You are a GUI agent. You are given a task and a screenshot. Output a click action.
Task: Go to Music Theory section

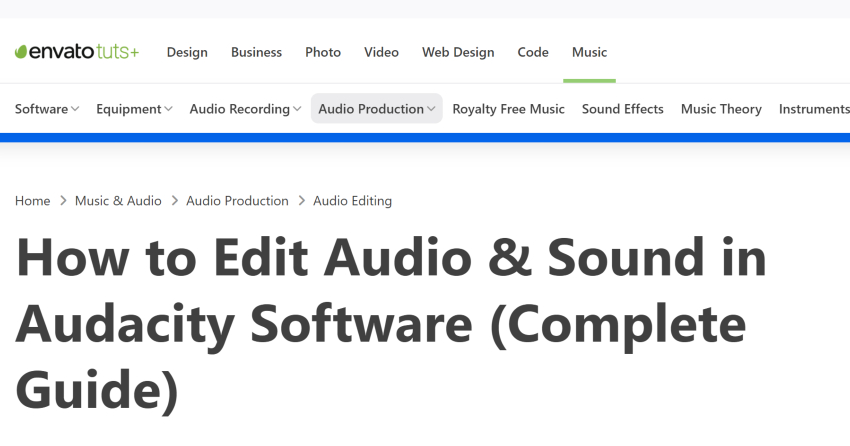point(721,109)
